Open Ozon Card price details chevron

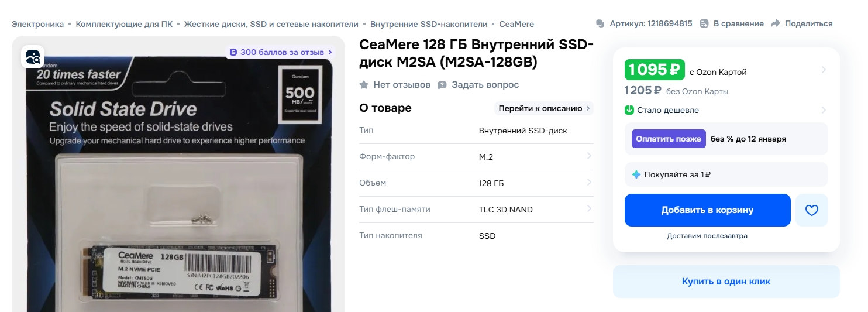click(x=823, y=70)
